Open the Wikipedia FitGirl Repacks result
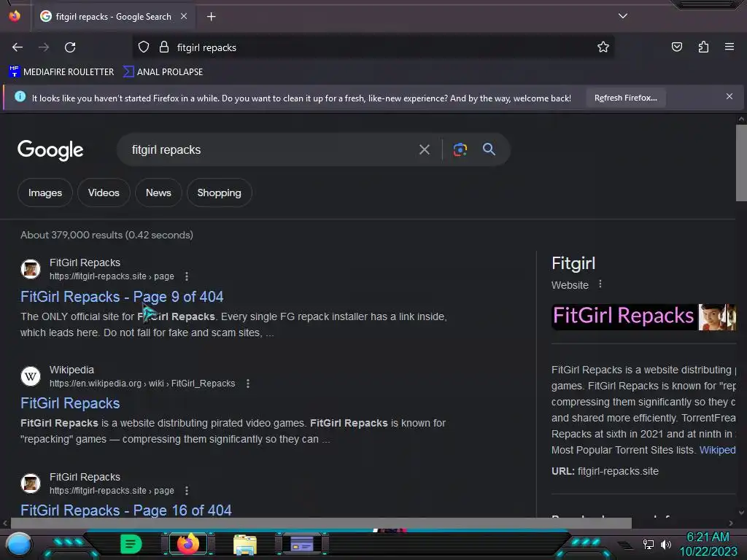 70,403
